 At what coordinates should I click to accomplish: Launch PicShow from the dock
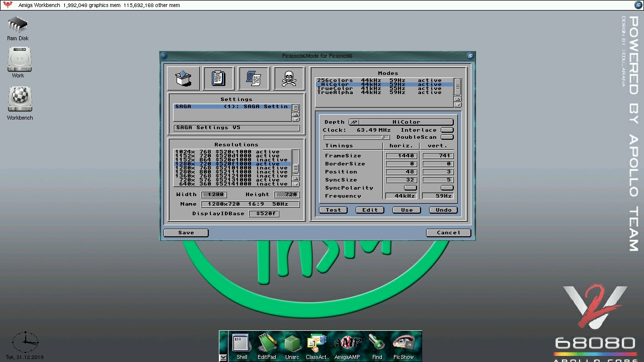click(404, 346)
